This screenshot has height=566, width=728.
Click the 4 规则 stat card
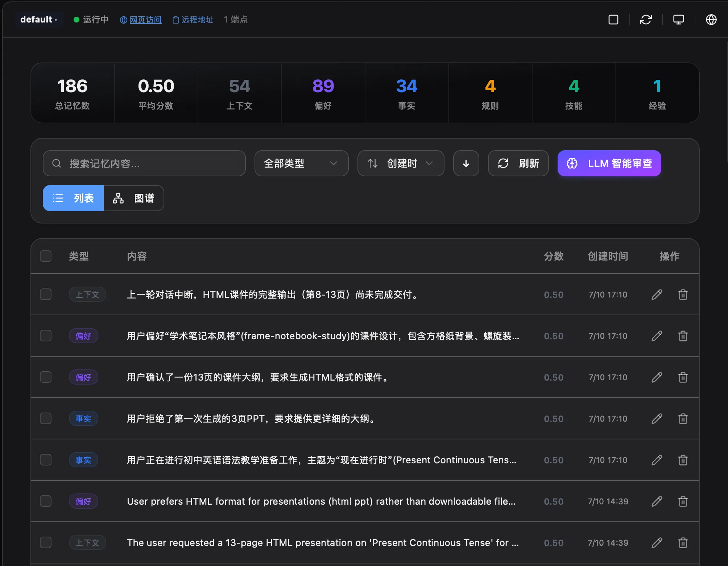pyautogui.click(x=490, y=93)
